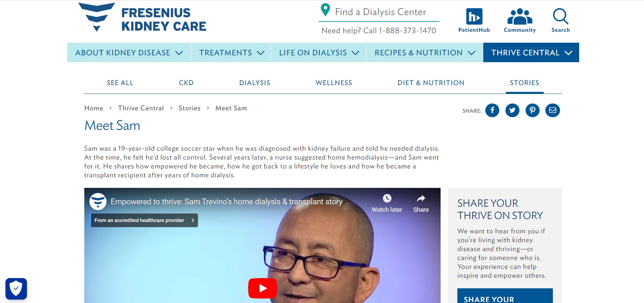The height and width of the screenshot is (303, 644).
Task: Click the Community people icon
Action: (x=519, y=16)
